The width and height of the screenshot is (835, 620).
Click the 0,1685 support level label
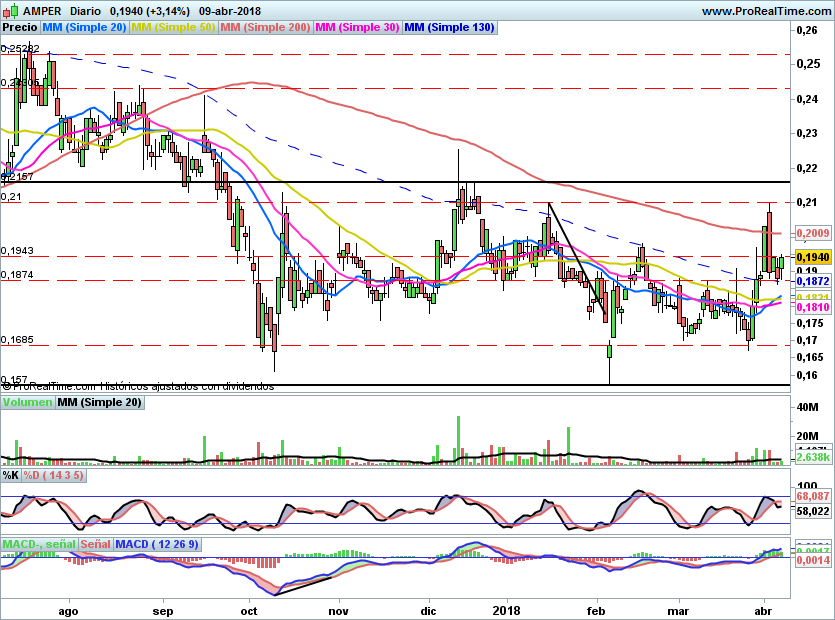coord(18,340)
